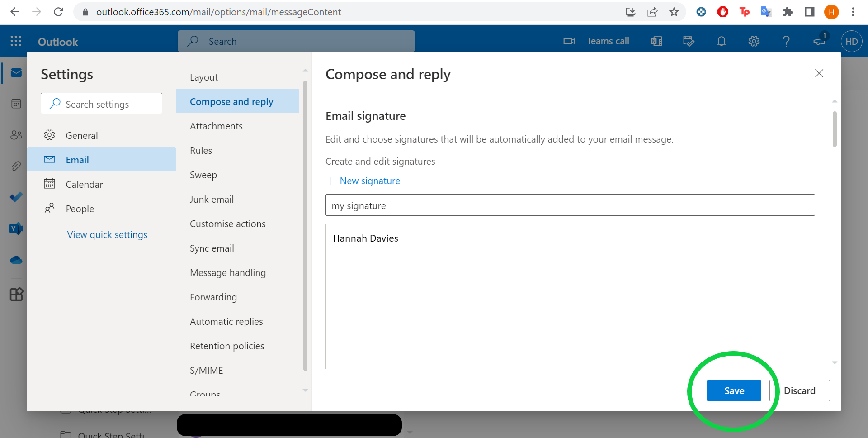Save the signature settings

(734, 390)
